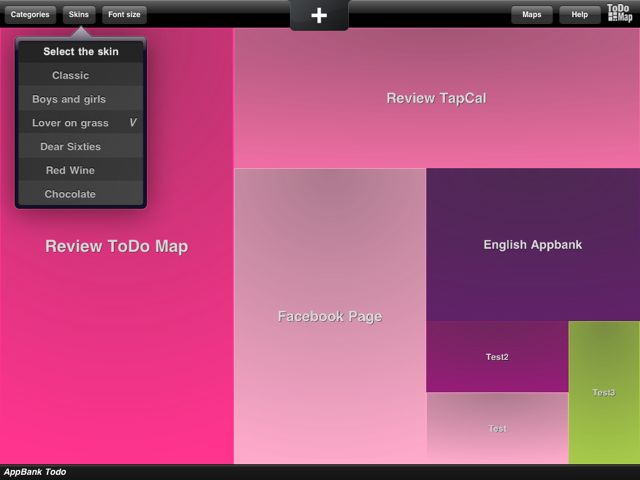Choose the Boys and girls skin

click(81, 99)
